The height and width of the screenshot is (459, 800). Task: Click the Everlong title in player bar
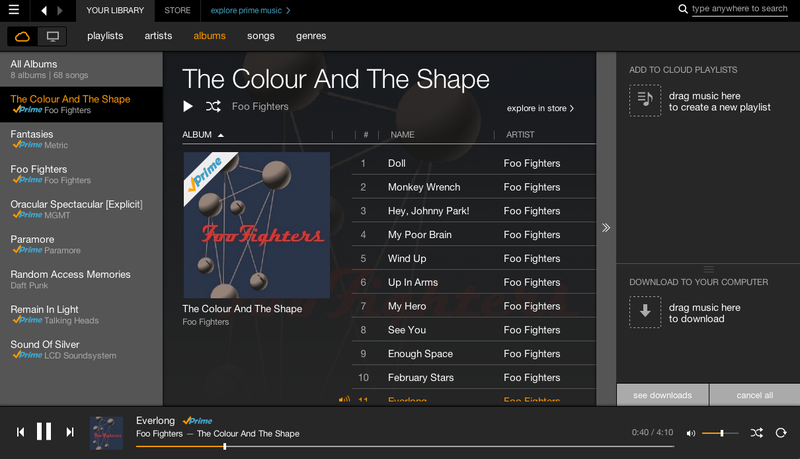click(155, 420)
